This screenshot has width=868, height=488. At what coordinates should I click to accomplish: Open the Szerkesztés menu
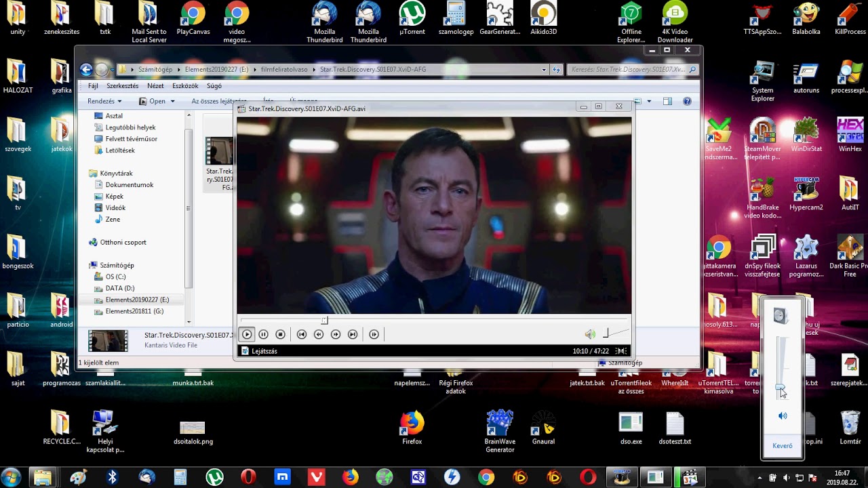pyautogui.click(x=123, y=86)
